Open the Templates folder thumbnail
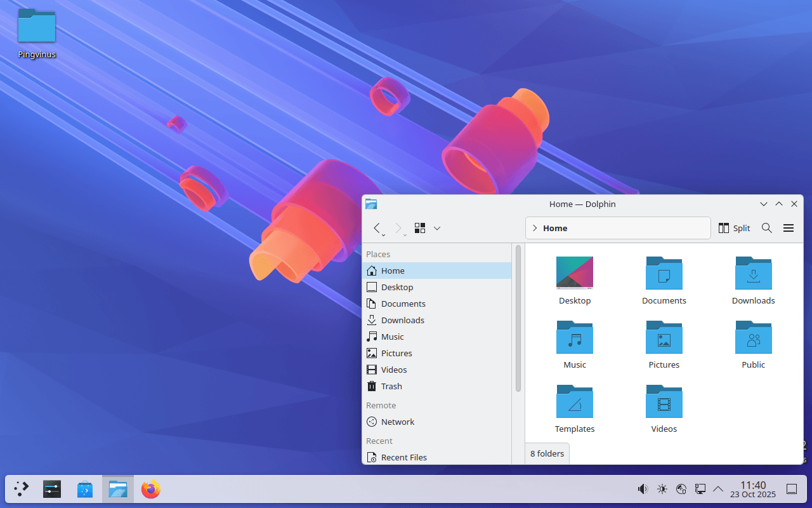Image resolution: width=812 pixels, height=508 pixels. pyautogui.click(x=574, y=401)
